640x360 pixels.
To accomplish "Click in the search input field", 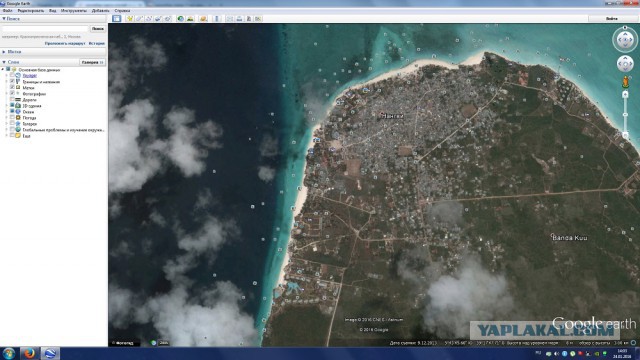I will pyautogui.click(x=45, y=29).
